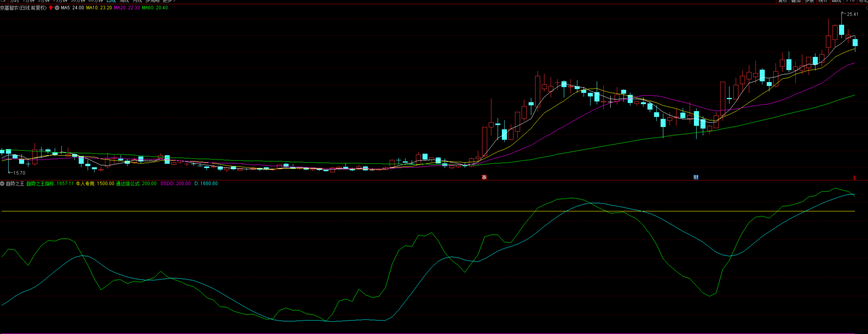
Task: Click the MA5: 24.00 value label
Action: (73, 8)
